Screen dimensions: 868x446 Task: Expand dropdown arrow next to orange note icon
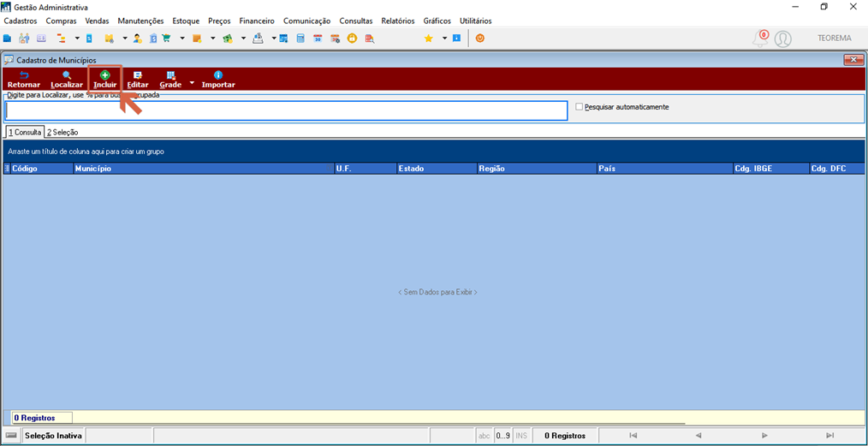[212, 39]
